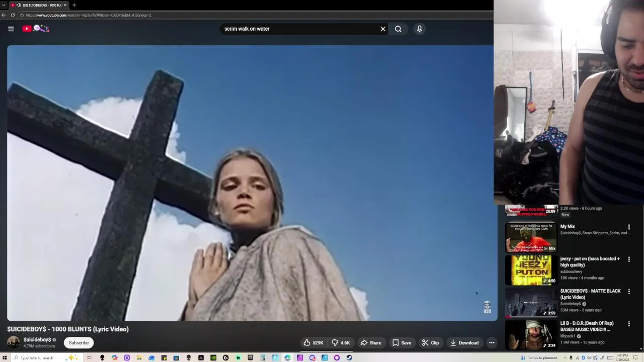The image size is (644, 362).
Task: Open Bluetooth tray icon
Action: coord(583,357)
